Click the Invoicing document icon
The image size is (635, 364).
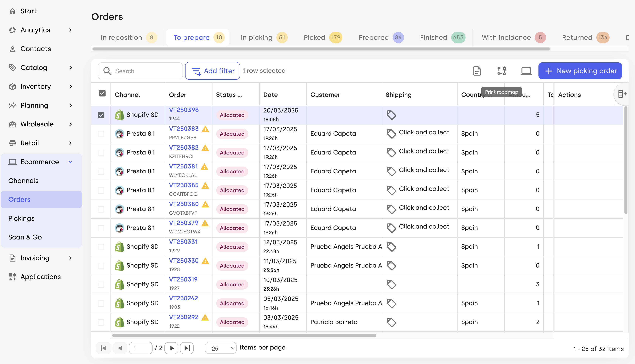[x=12, y=258]
